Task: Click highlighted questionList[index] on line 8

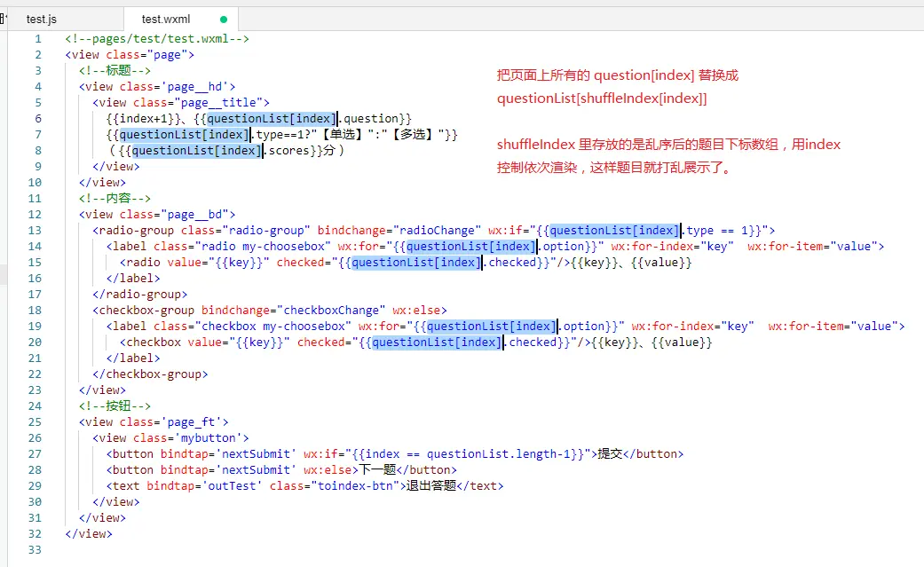Action: (x=197, y=150)
